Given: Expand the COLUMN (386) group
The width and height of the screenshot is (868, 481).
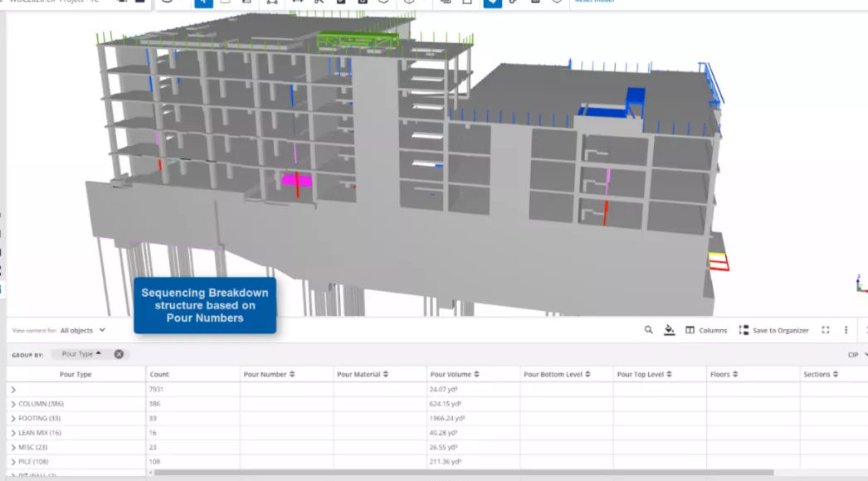Looking at the screenshot, I should [x=13, y=404].
